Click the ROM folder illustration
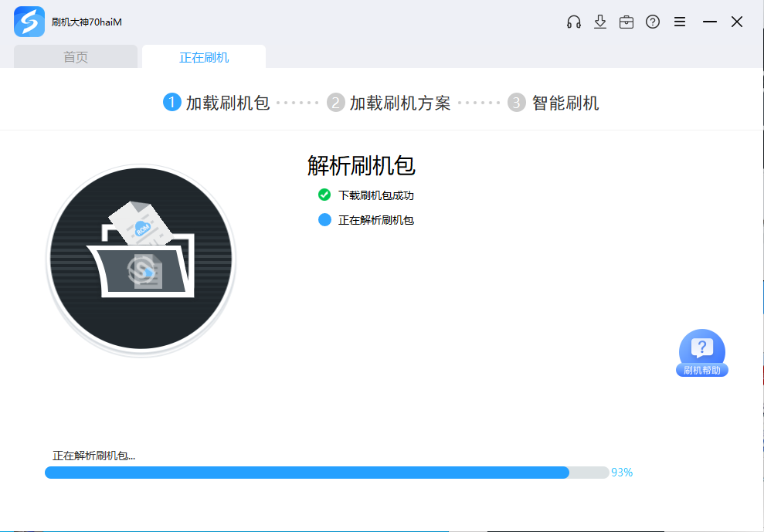This screenshot has height=532, width=764. point(141,257)
